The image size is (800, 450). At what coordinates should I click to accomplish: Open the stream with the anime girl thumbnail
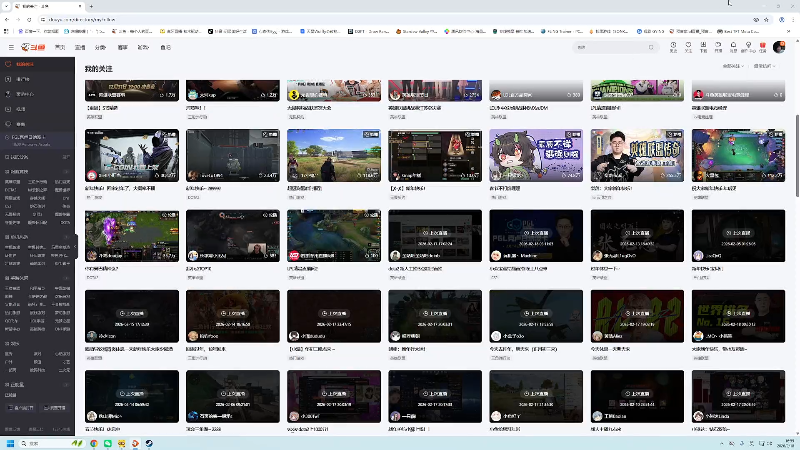pos(536,155)
